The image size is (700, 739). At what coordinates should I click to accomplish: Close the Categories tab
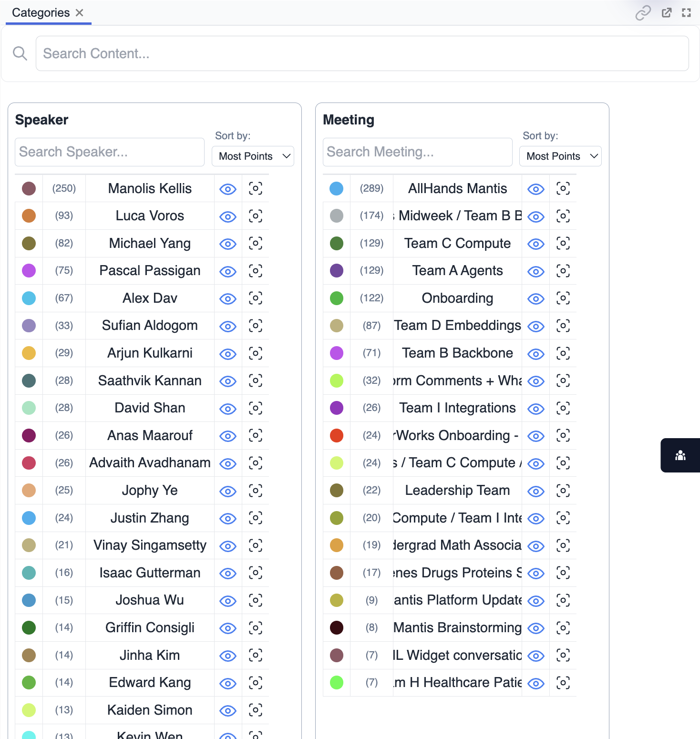[x=80, y=13]
